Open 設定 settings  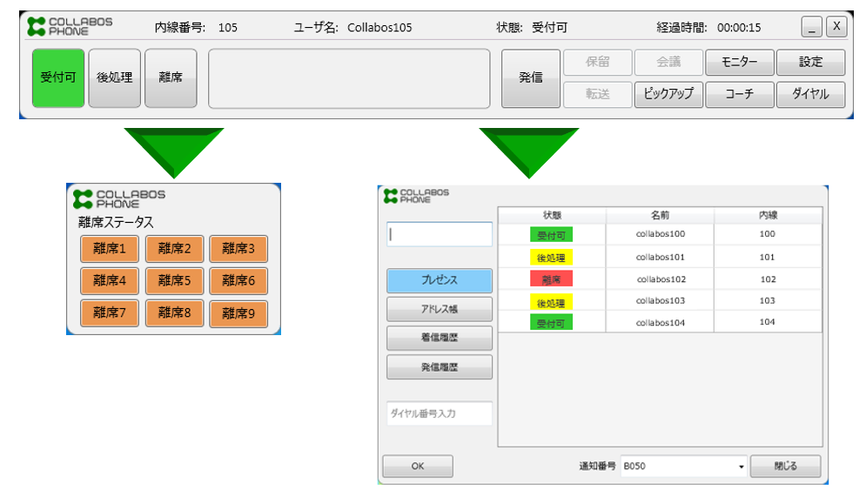[x=810, y=63]
